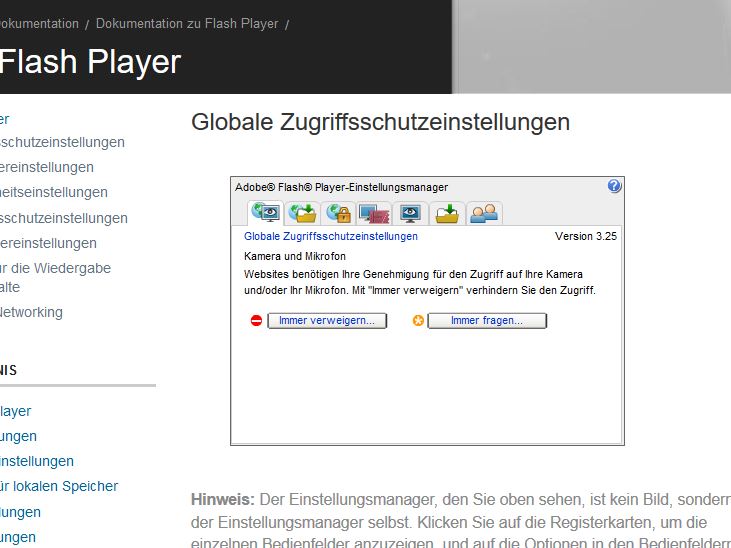Open the partially visible Dokumentation breadcrumb link

pos(39,23)
